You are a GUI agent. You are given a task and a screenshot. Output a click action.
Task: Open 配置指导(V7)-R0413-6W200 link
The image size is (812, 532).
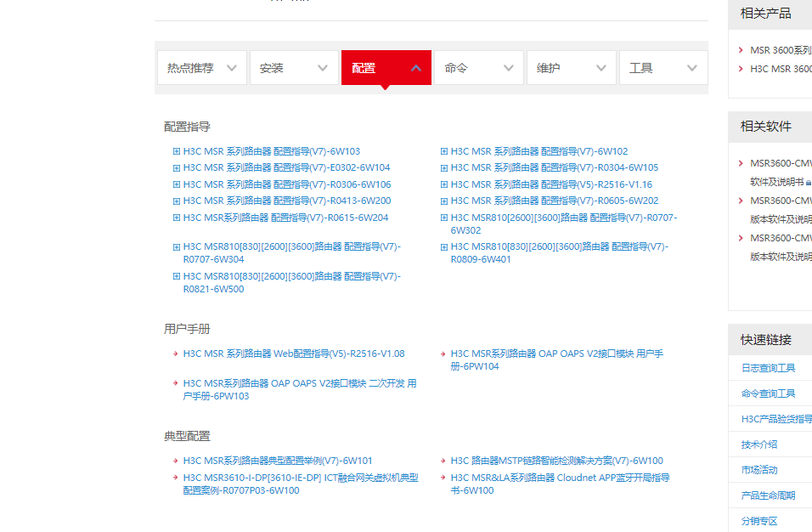click(x=287, y=201)
